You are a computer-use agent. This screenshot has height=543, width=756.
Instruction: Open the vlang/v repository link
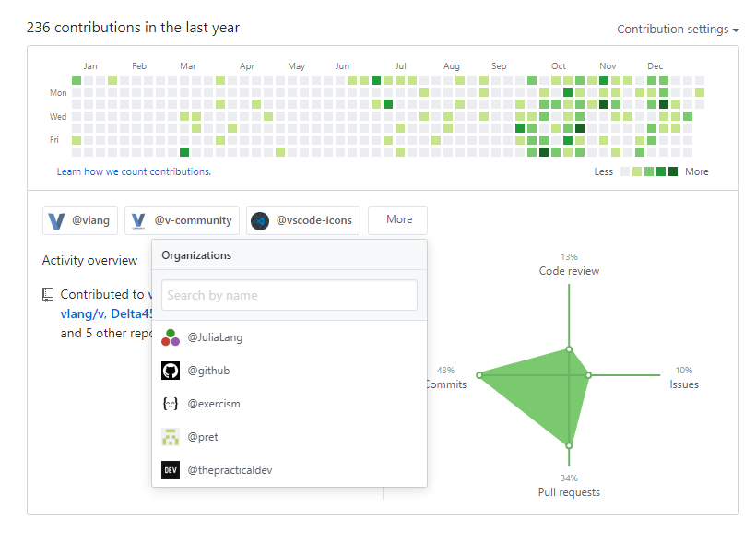(x=81, y=313)
